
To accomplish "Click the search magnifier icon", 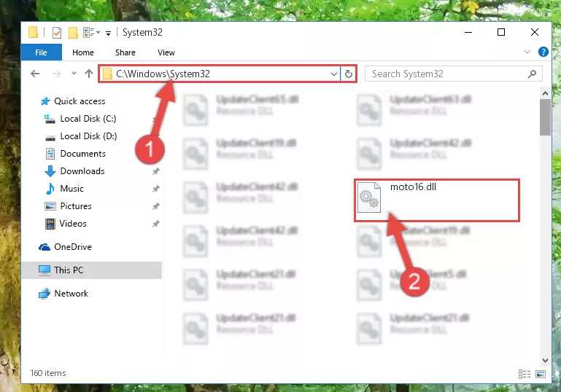I will (532, 74).
